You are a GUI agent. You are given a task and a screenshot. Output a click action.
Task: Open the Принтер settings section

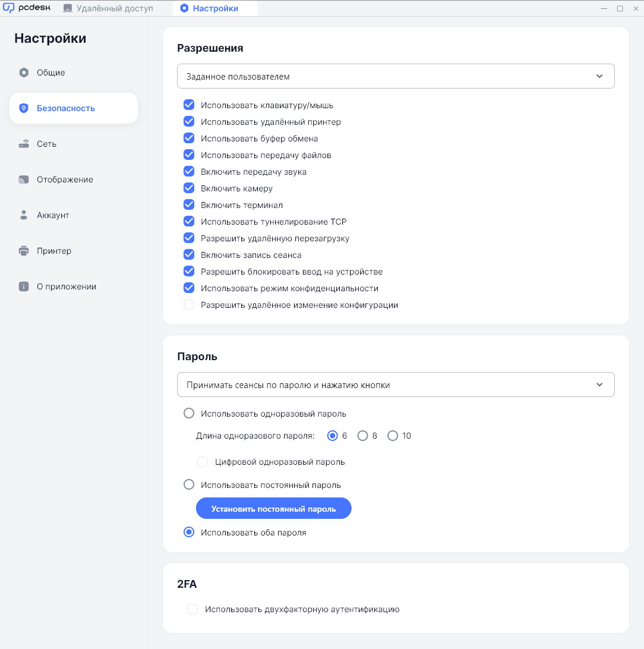click(74, 251)
